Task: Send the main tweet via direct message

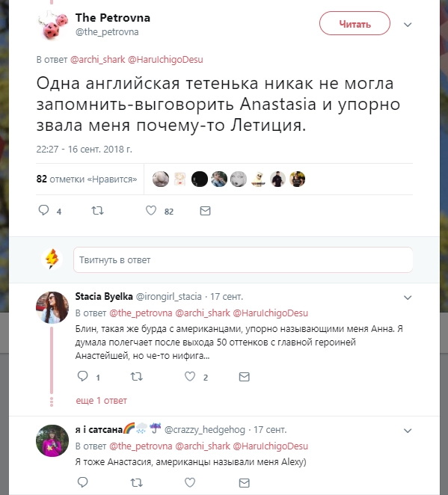Action: pyautogui.click(x=205, y=211)
